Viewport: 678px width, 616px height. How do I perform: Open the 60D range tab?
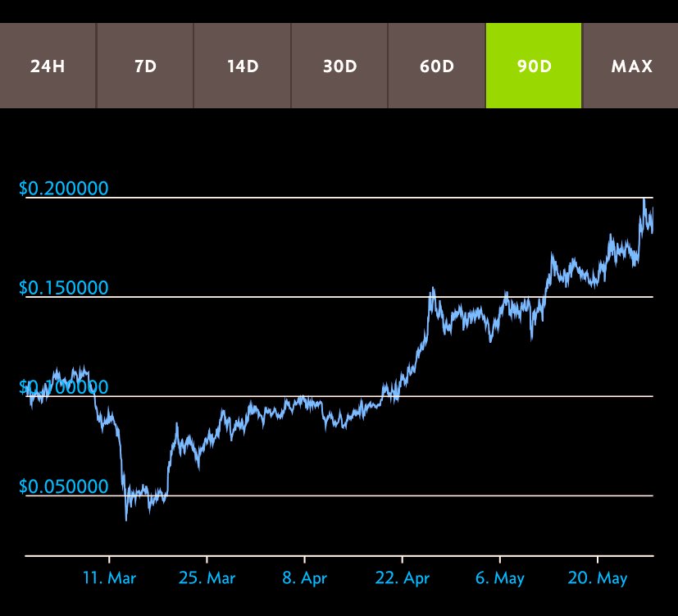437,66
